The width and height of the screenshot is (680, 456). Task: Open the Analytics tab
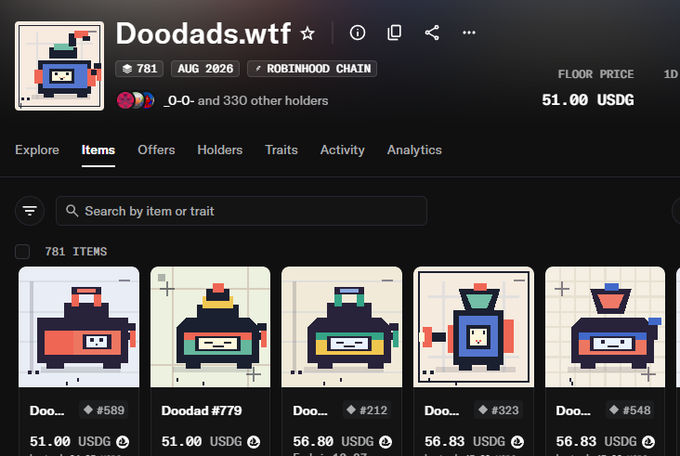point(414,150)
